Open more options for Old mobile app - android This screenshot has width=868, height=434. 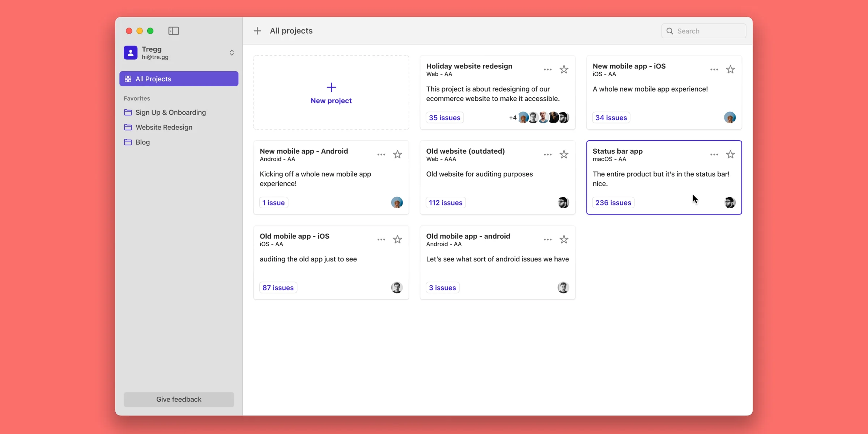[548, 239]
